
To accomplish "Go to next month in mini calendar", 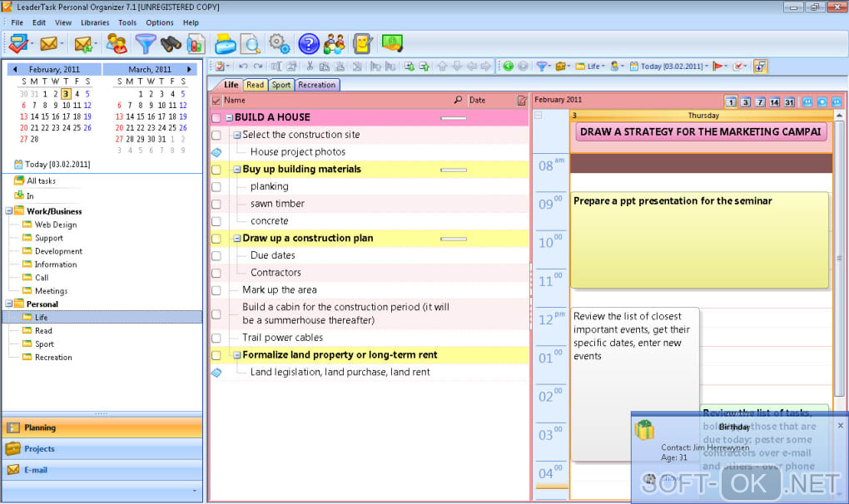I will [x=189, y=69].
